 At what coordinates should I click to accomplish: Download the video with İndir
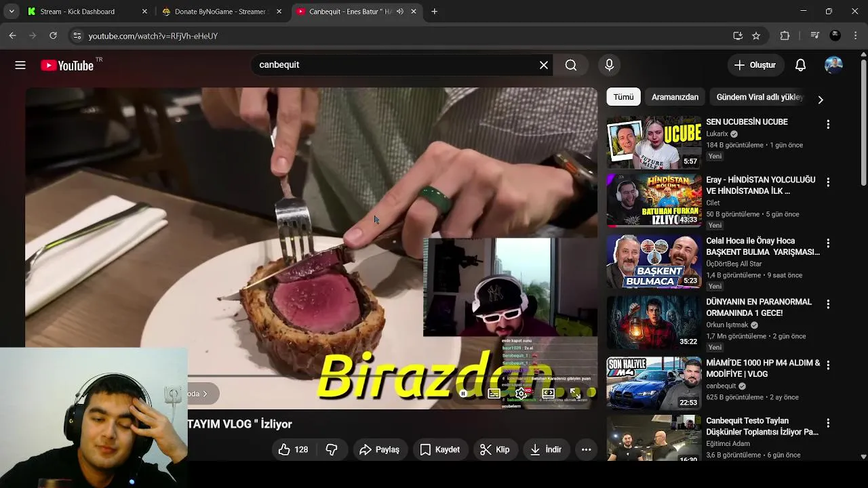pyautogui.click(x=547, y=449)
